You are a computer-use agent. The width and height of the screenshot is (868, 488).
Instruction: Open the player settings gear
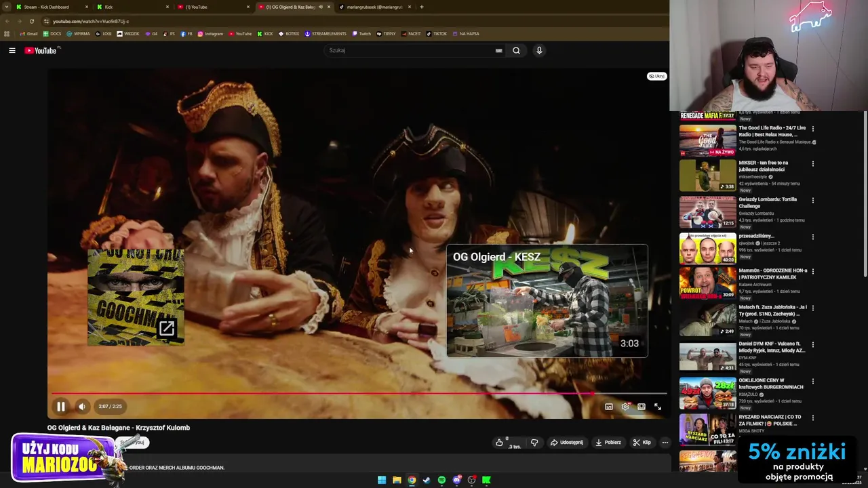(x=625, y=407)
